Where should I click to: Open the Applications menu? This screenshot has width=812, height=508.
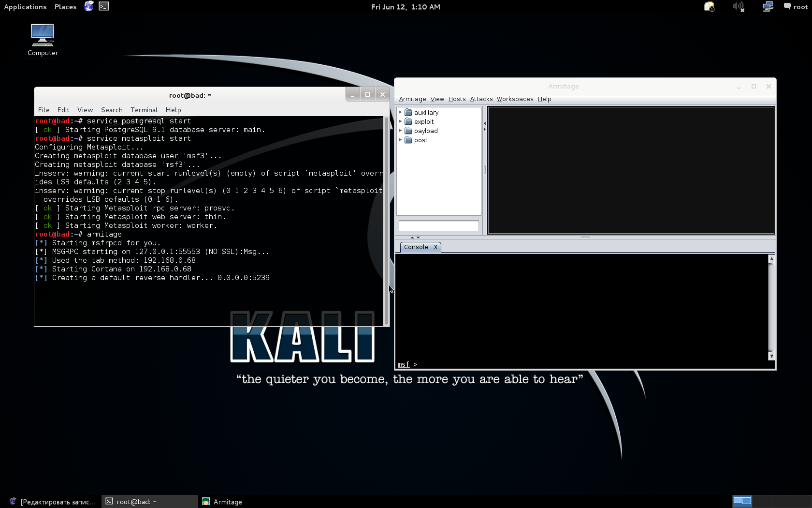tap(25, 7)
